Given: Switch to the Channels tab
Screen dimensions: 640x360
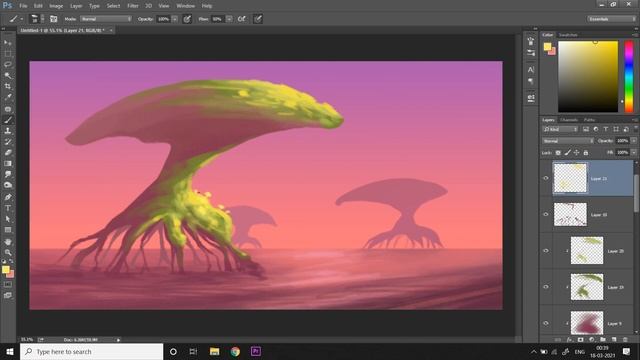Looking at the screenshot, I should click(x=569, y=120).
